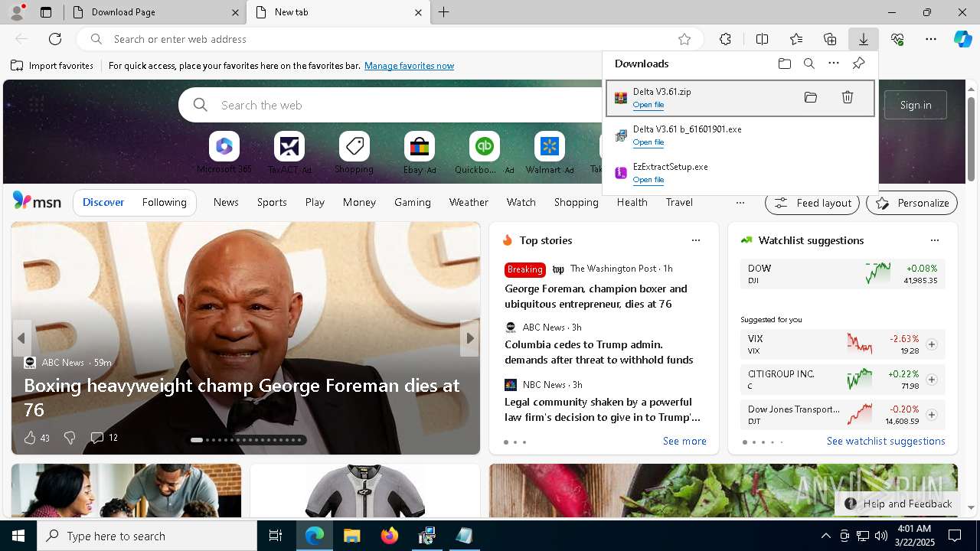Show previous carousel story arrow
This screenshot has height=551, width=980.
point(21,338)
